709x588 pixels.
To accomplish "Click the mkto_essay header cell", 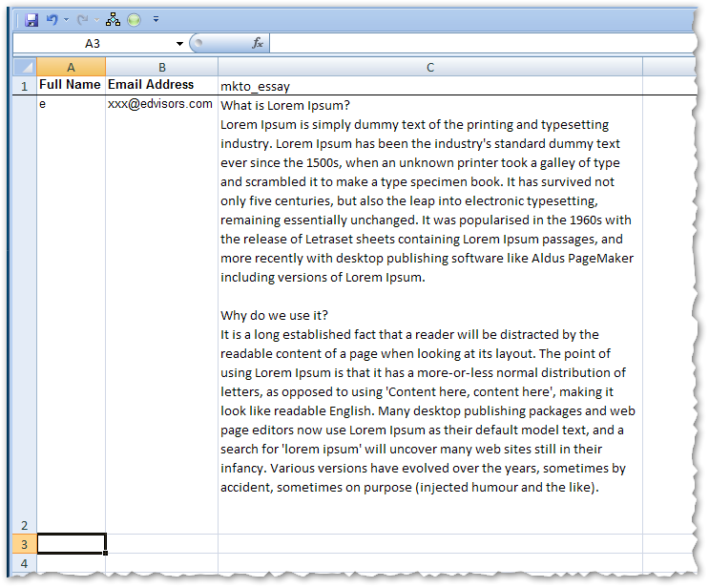I will pos(430,86).
